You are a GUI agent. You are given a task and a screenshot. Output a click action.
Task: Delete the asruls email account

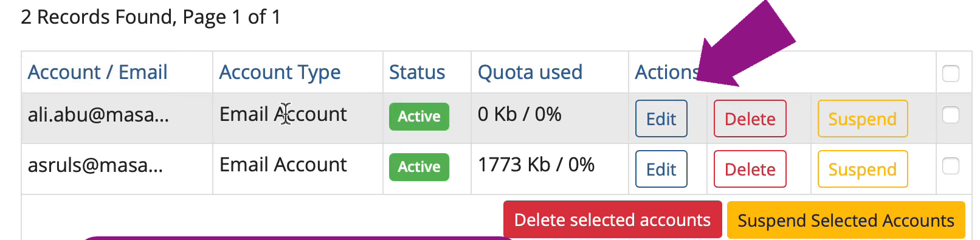pyautogui.click(x=750, y=169)
